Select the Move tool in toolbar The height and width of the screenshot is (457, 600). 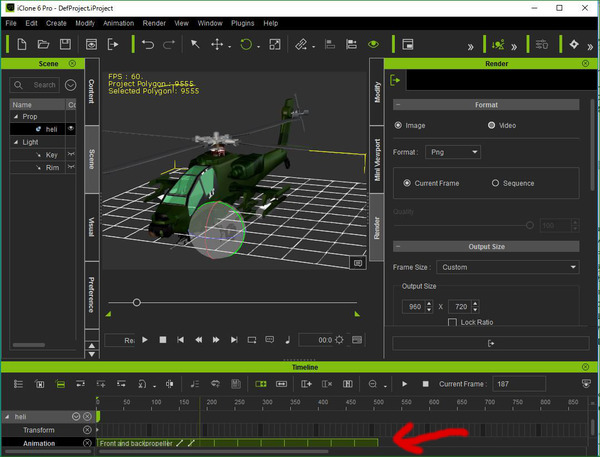click(x=217, y=44)
